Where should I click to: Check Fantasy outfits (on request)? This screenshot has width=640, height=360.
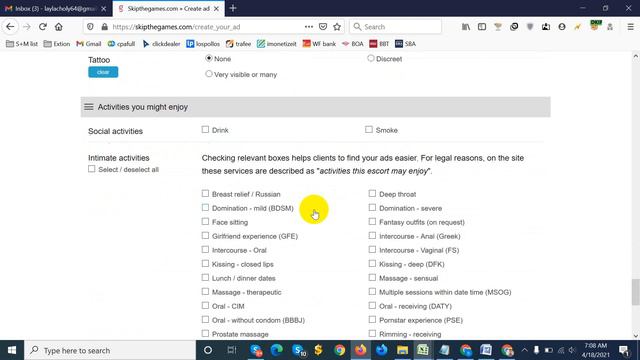[x=372, y=222]
